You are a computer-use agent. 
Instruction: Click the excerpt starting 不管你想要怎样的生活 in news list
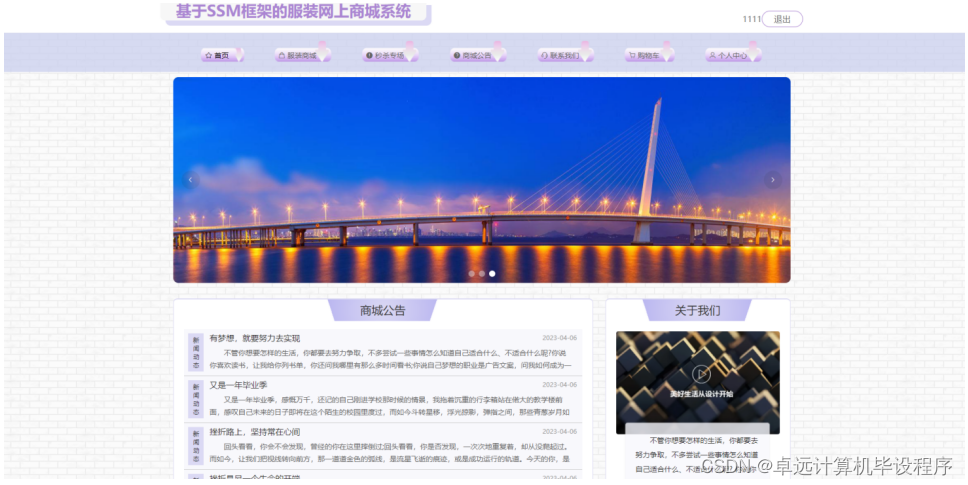coord(390,359)
